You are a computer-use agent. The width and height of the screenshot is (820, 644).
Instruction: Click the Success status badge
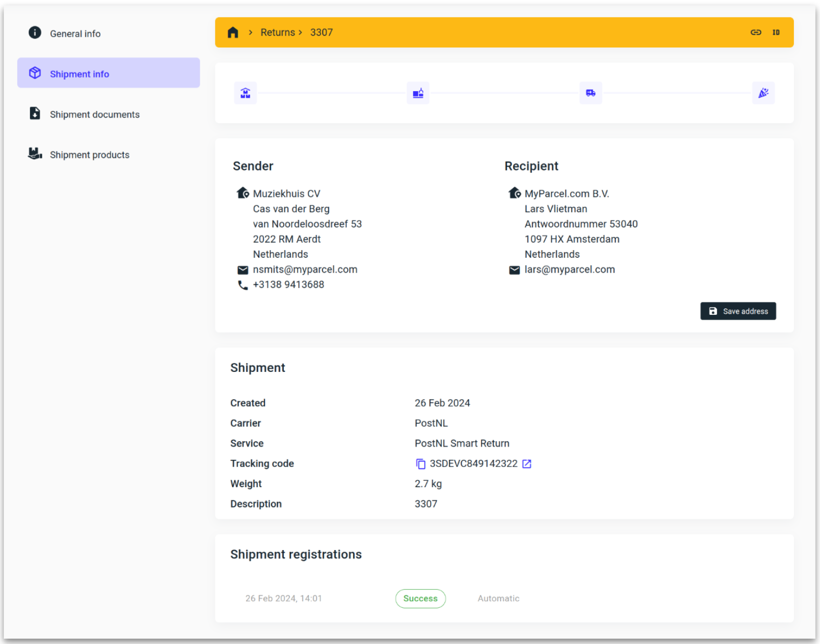click(x=420, y=599)
